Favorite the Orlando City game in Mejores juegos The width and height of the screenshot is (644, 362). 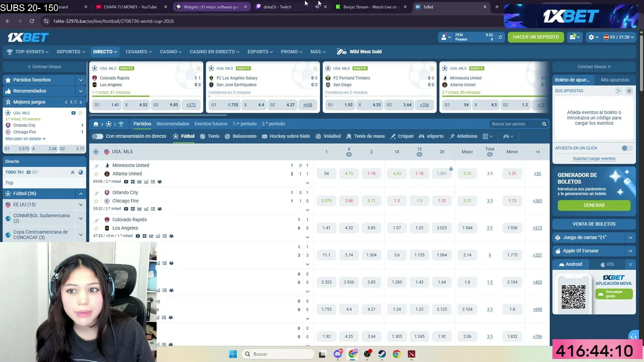pyautogui.click(x=80, y=113)
